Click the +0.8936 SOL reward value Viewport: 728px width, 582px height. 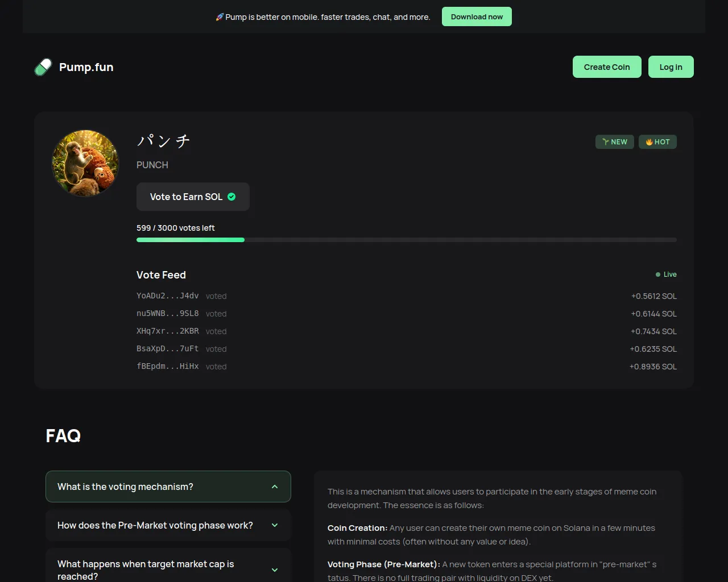pyautogui.click(x=653, y=367)
